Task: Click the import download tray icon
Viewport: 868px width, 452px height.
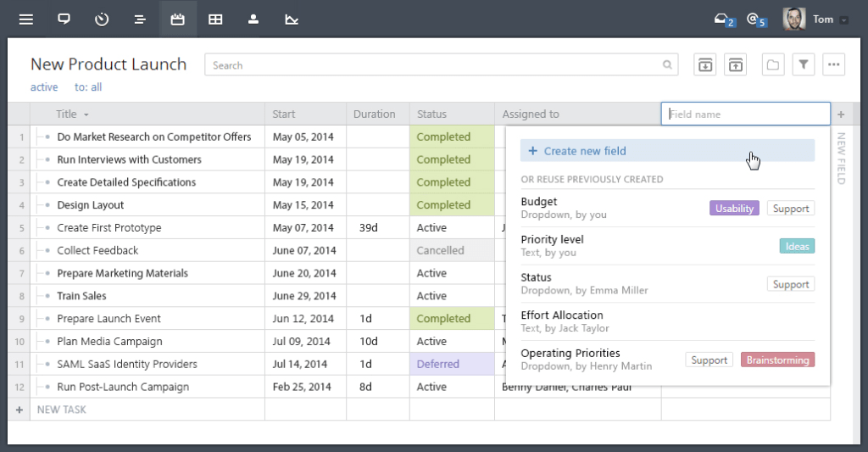Action: tap(704, 64)
